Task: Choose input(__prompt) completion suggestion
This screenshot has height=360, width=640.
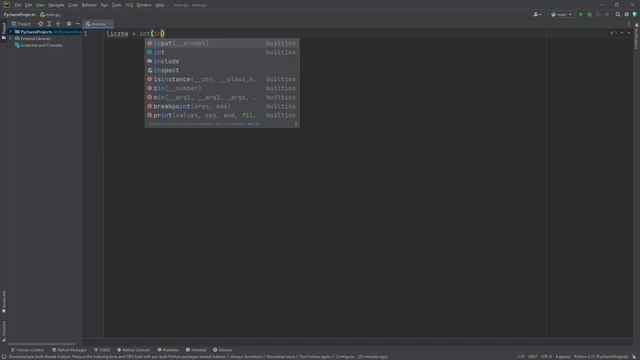Action: pyautogui.click(x=222, y=43)
